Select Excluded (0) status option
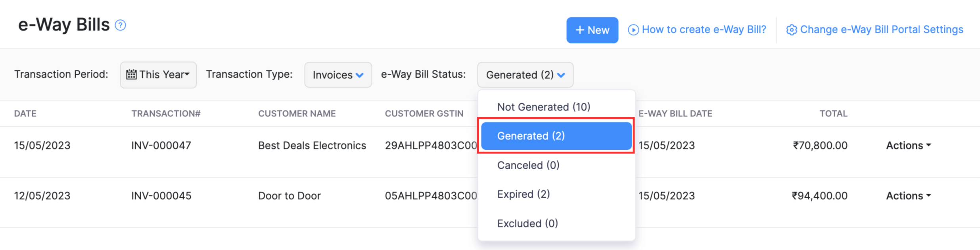 pos(527,223)
